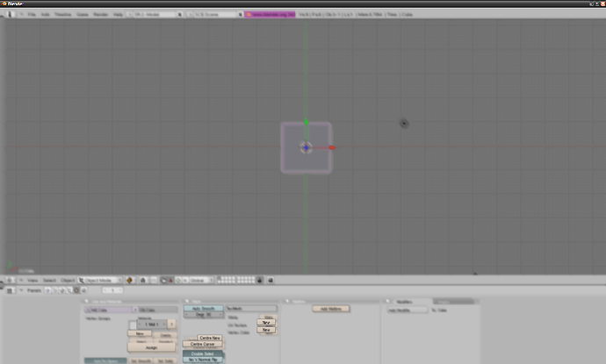Click the current frame number field
Screen dimensions: 606x364
click(x=112, y=290)
